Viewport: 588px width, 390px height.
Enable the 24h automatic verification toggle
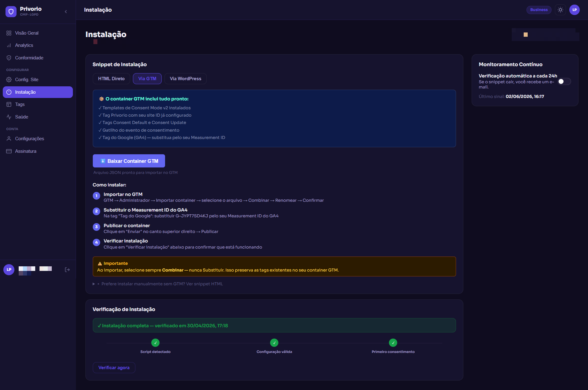click(x=564, y=81)
